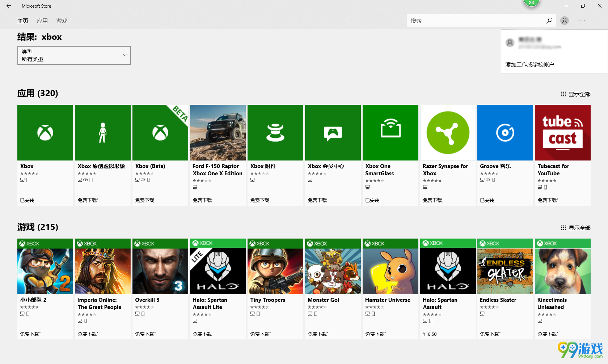
Task: Click the download badge showing 28
Action: [x=531, y=3]
